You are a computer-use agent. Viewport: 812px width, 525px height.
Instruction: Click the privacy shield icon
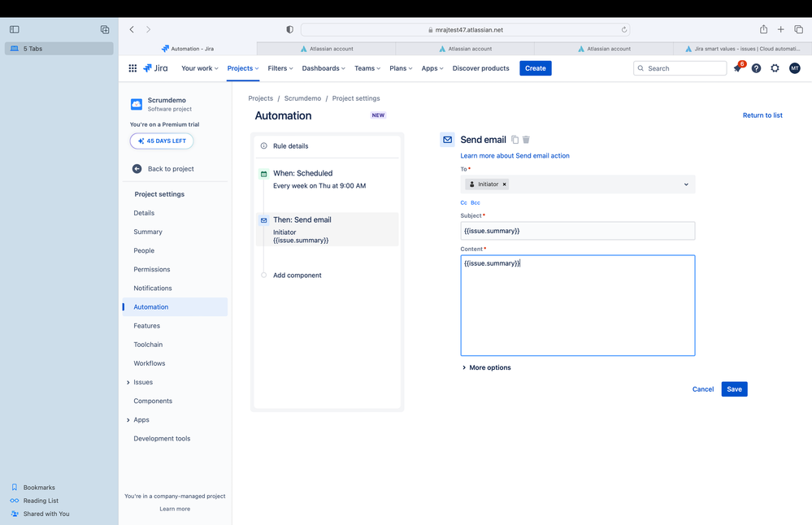coord(290,29)
